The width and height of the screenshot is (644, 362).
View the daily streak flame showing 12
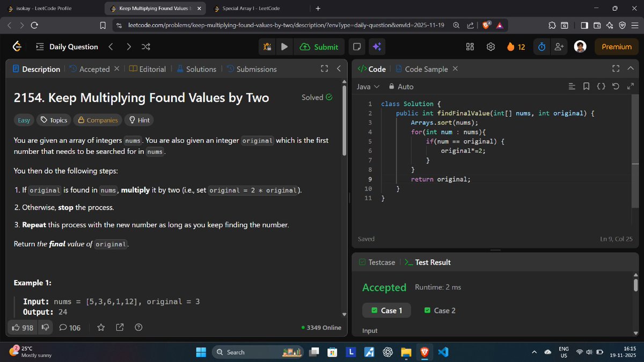516,47
